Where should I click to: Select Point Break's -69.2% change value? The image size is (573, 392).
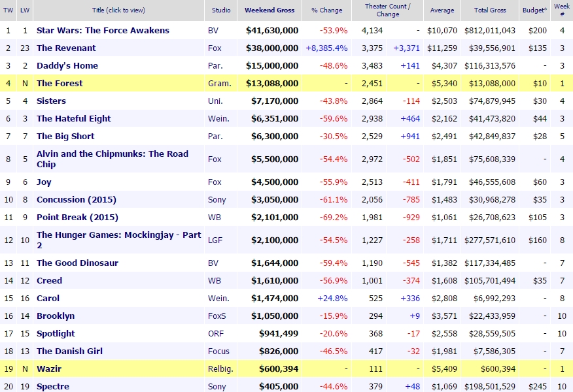(334, 217)
